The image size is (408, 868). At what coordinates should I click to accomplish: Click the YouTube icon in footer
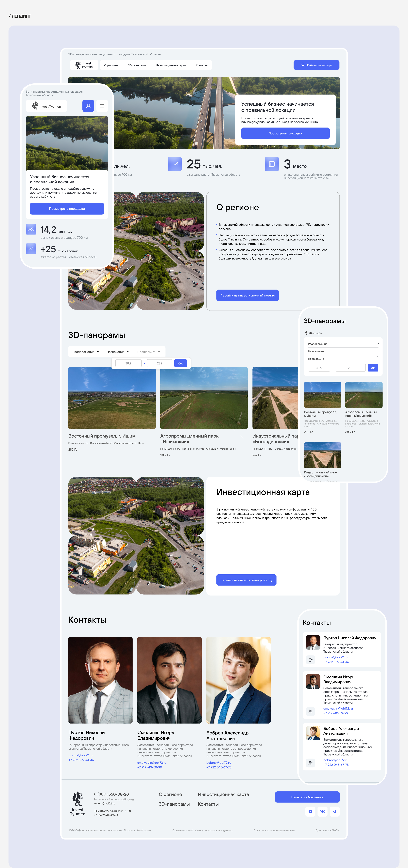pos(310,811)
